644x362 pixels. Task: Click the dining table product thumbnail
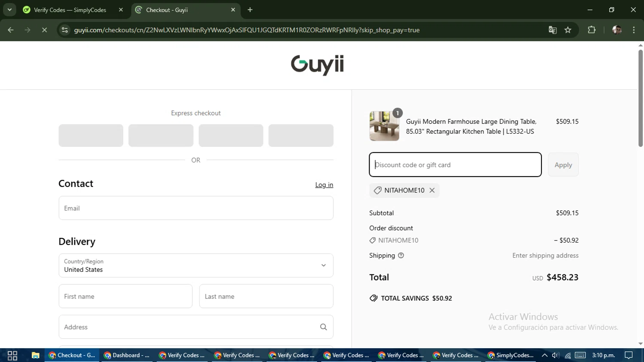384,126
